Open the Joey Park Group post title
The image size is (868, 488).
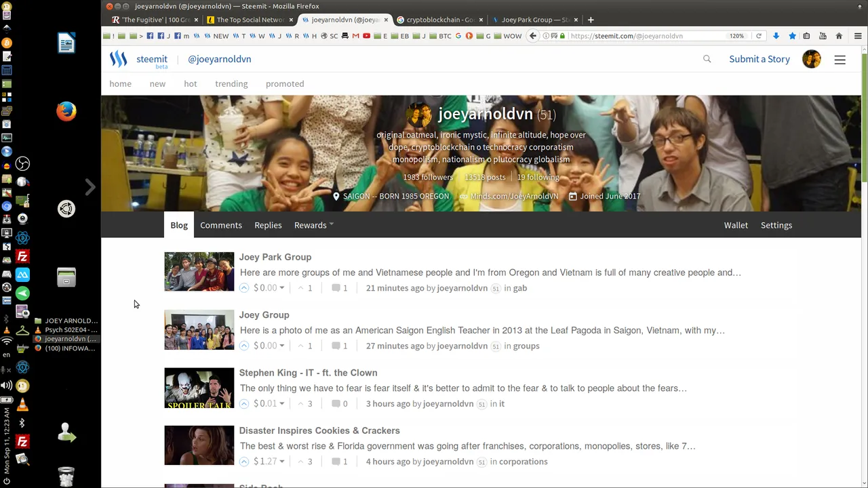275,257
